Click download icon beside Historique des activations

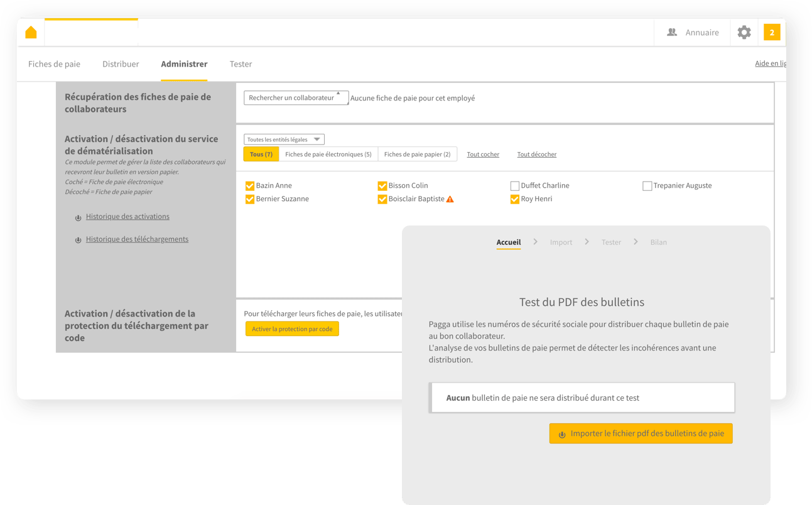coord(78,217)
